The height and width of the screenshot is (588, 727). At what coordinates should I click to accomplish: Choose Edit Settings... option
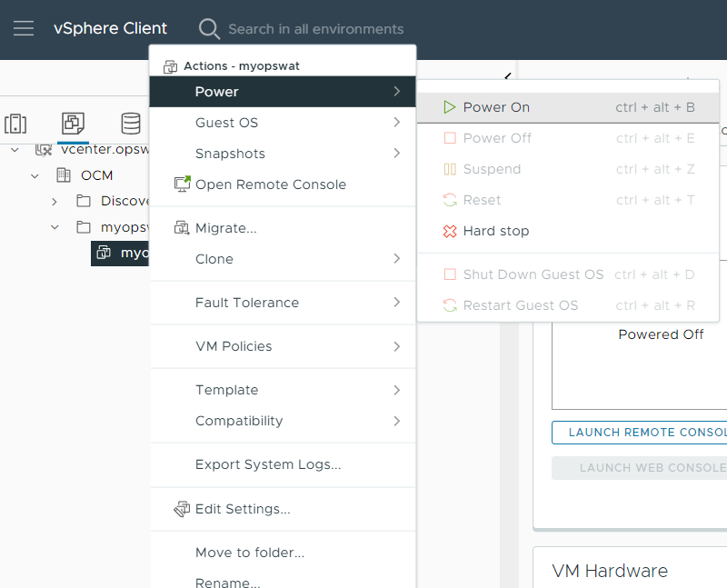(283, 509)
